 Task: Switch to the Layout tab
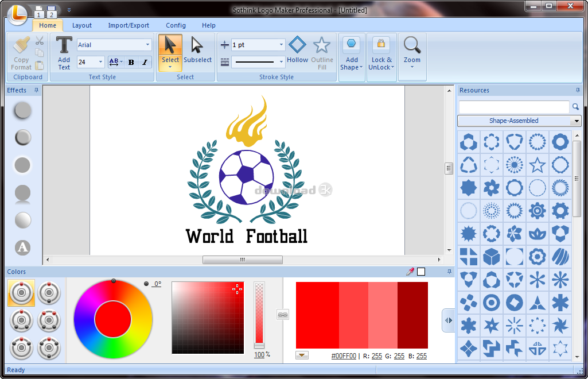[x=82, y=25]
